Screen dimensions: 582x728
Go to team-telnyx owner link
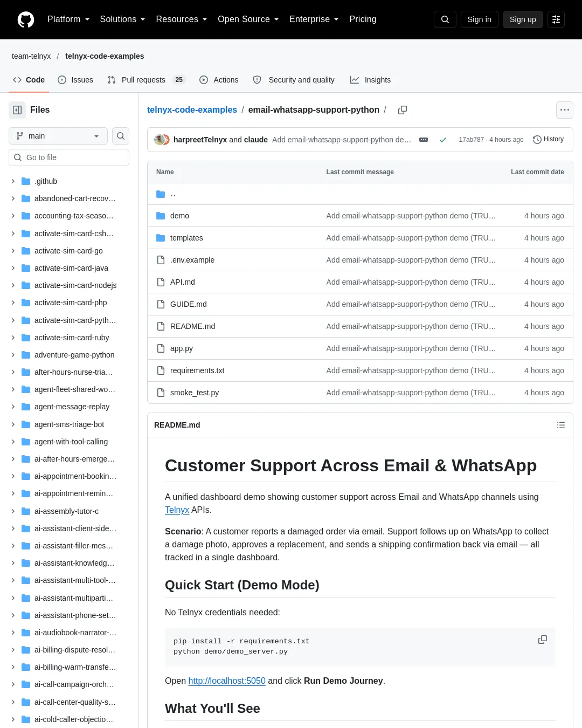pyautogui.click(x=31, y=56)
